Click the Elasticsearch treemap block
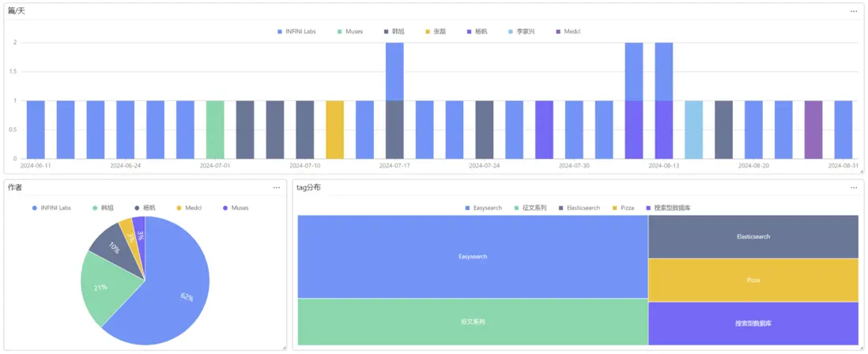868x354 pixels. click(753, 237)
